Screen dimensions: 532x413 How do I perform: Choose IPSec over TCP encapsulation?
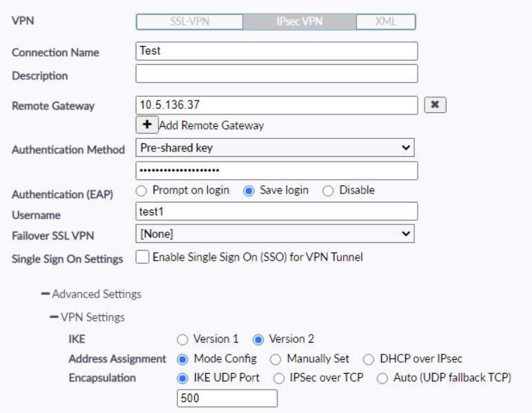279,378
